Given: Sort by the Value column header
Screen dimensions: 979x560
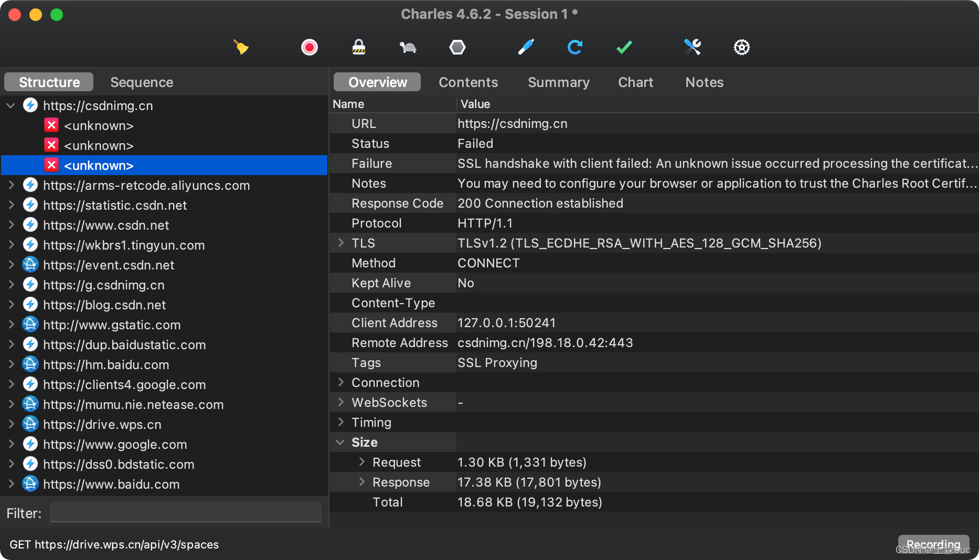Looking at the screenshot, I should point(718,104).
